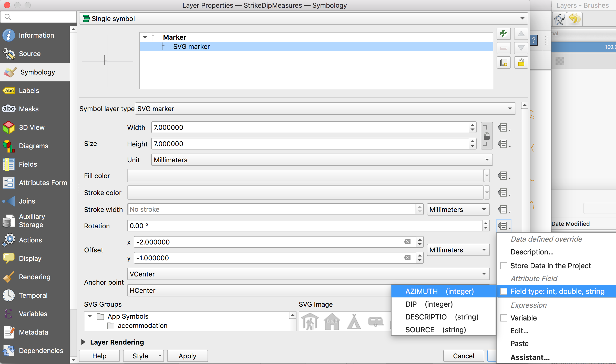This screenshot has height=364, width=616.
Task: Check Store Data in the Project
Action: click(504, 266)
